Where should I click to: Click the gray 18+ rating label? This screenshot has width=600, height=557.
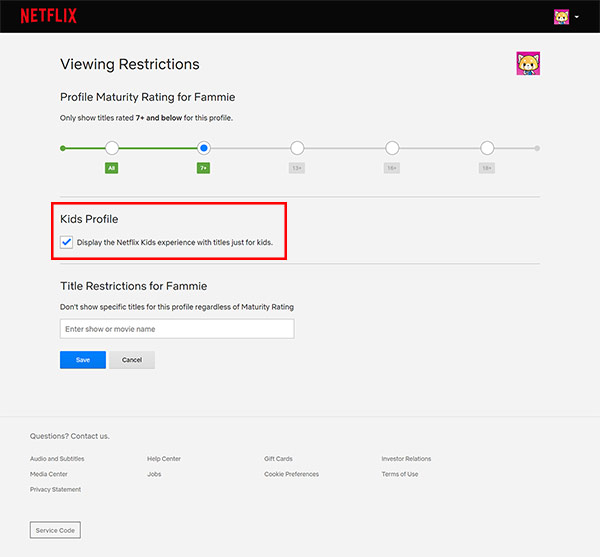tap(486, 168)
